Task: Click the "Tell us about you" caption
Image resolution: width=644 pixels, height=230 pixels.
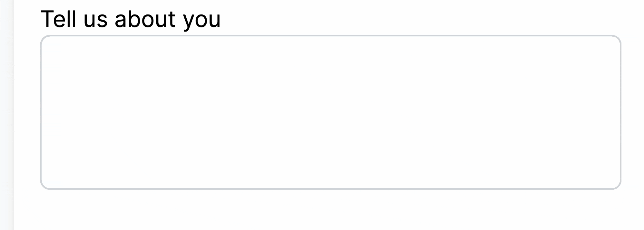Action: (131, 19)
